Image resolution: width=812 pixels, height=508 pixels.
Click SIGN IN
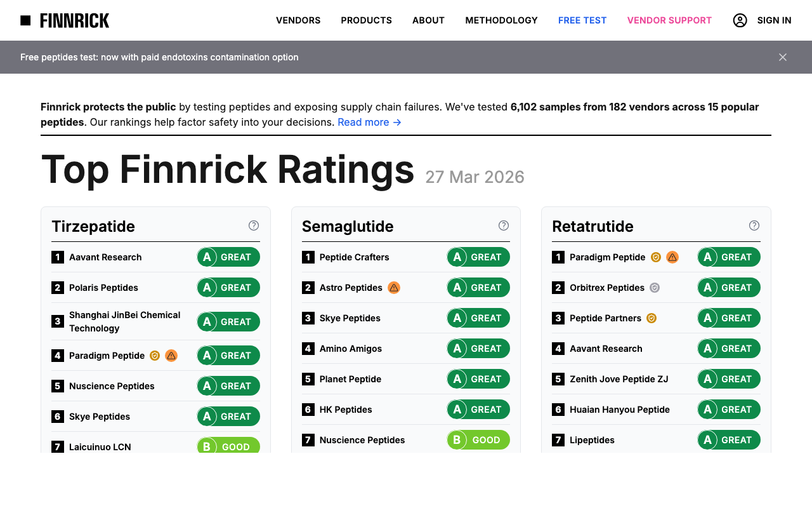[x=774, y=20]
